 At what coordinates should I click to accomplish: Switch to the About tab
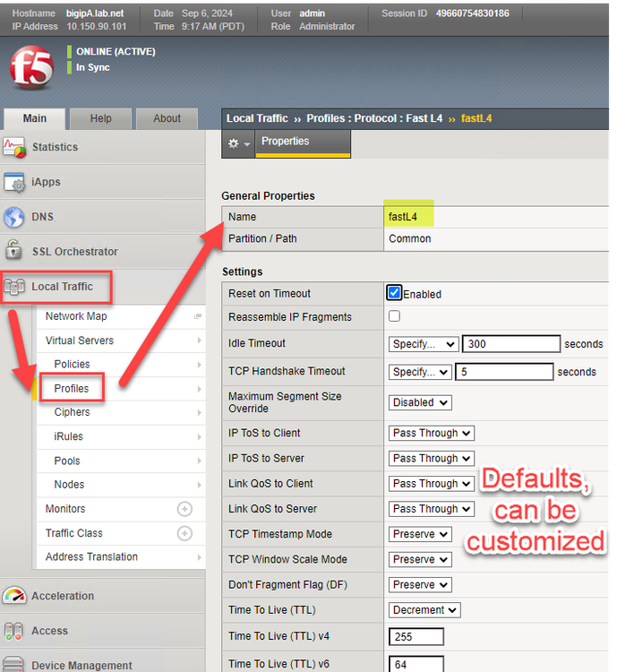pyautogui.click(x=167, y=118)
